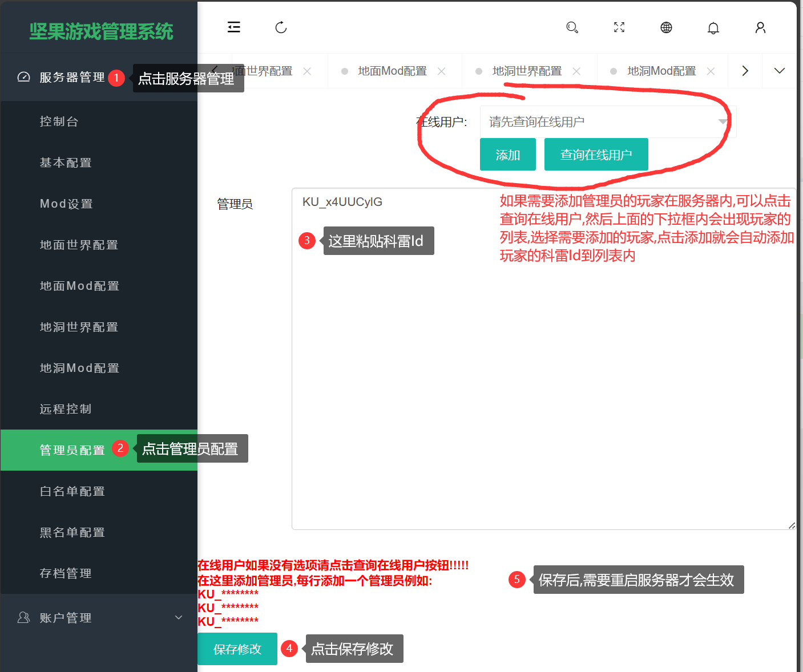803x672 pixels.
Task: Open 控制台 in the sidebar
Action: pyautogui.click(x=99, y=122)
